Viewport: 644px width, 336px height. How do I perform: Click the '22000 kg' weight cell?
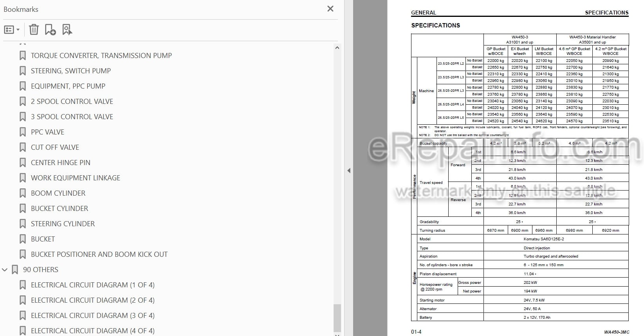tap(496, 61)
